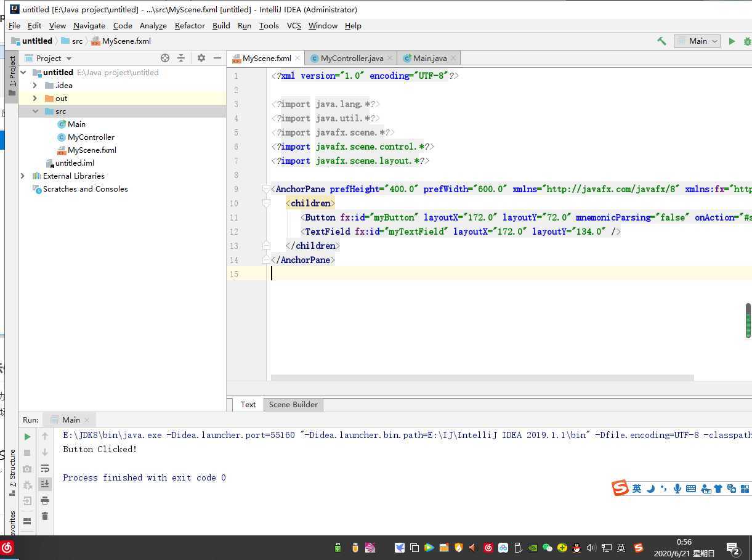Click the Exit icon in Run panel
Image resolution: width=752 pixels, height=560 pixels.
(x=27, y=501)
